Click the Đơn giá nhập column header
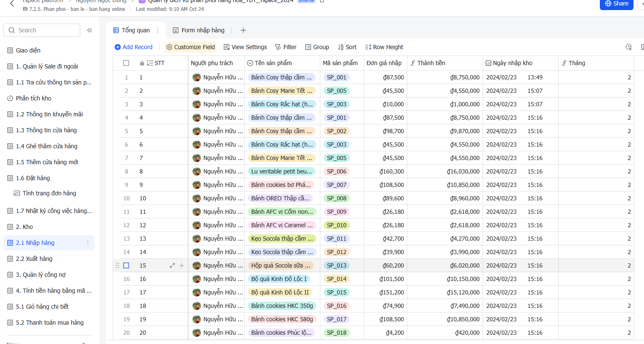644x344 pixels. (385, 63)
